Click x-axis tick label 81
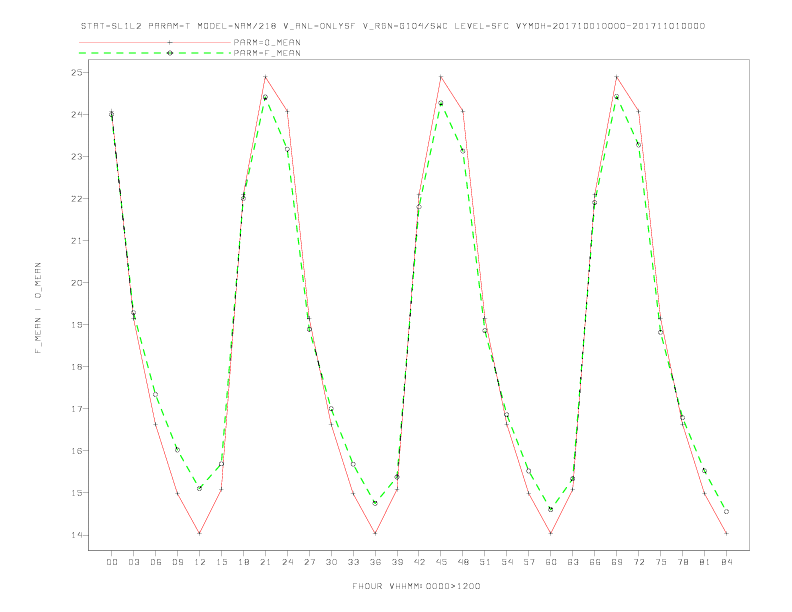 (705, 562)
